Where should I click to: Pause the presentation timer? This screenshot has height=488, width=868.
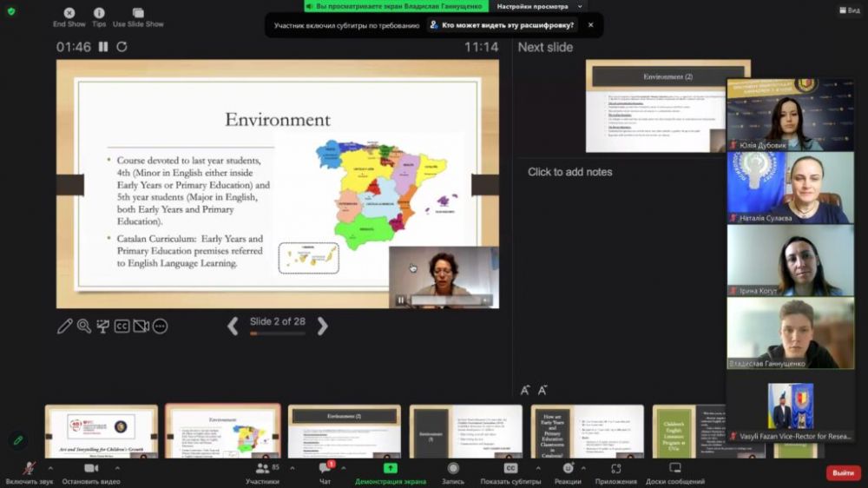103,47
